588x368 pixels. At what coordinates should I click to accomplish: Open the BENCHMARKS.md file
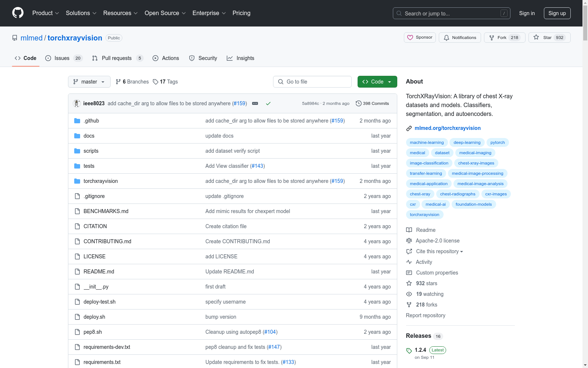(106, 211)
